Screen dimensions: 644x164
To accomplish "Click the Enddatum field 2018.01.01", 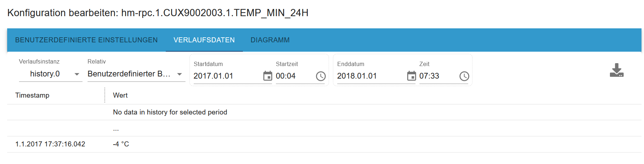I will tap(370, 76).
